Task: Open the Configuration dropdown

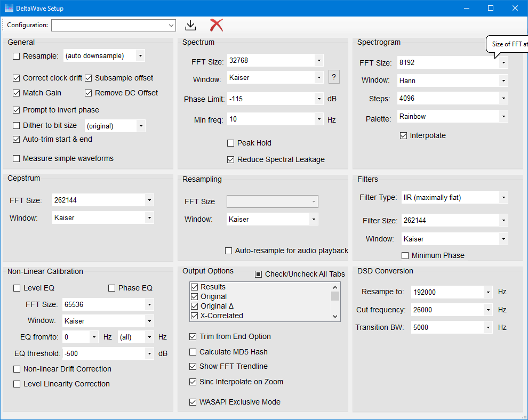Action: 171,25
